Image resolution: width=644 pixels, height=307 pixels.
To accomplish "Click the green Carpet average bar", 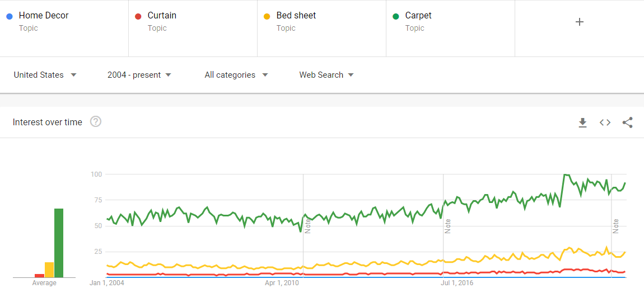I will tap(58, 243).
